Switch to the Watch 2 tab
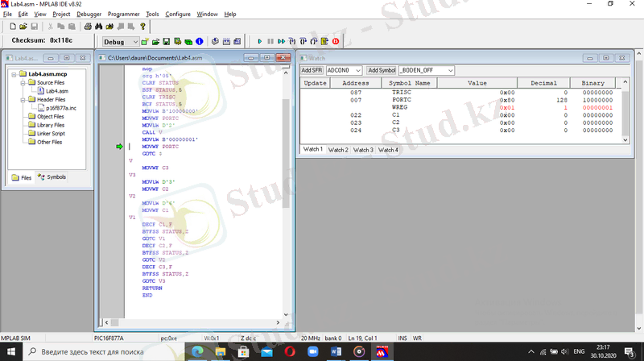 pyautogui.click(x=338, y=150)
